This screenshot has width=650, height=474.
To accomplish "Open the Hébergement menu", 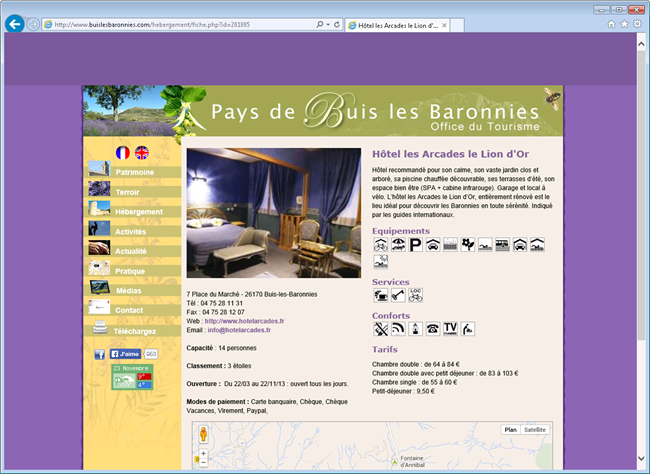I will click(x=139, y=212).
